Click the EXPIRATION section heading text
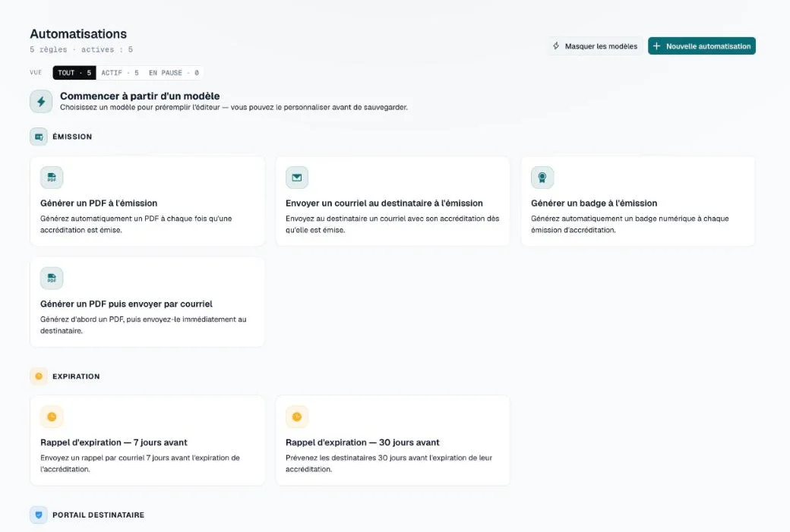Viewport: 790px width, 532px height. coord(76,376)
